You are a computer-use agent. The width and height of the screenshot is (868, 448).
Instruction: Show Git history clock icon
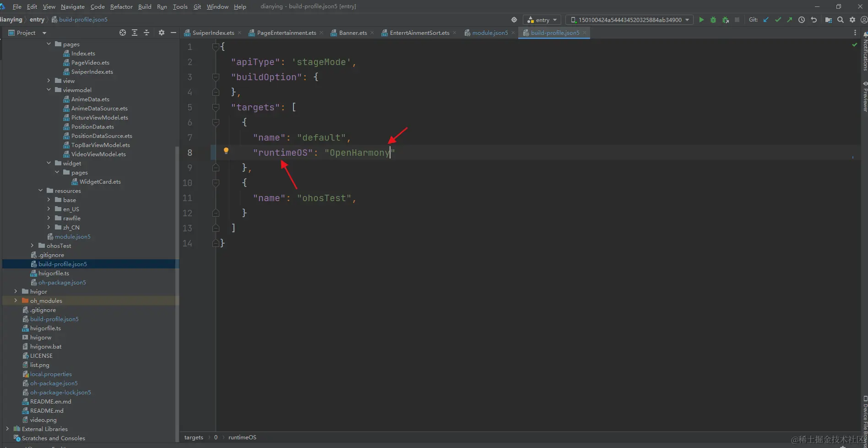(802, 20)
